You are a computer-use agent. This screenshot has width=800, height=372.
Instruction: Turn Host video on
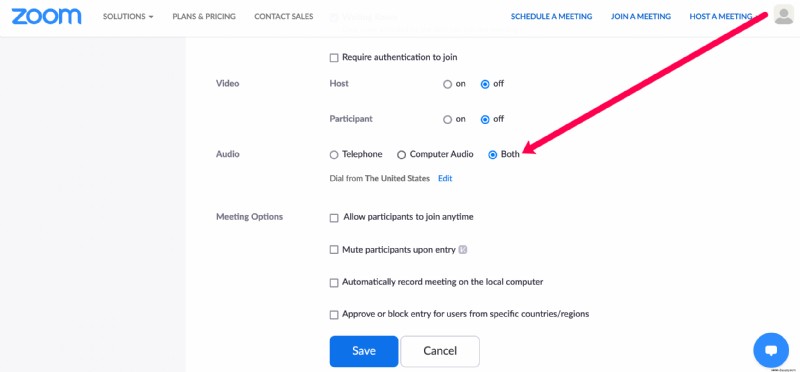click(447, 84)
